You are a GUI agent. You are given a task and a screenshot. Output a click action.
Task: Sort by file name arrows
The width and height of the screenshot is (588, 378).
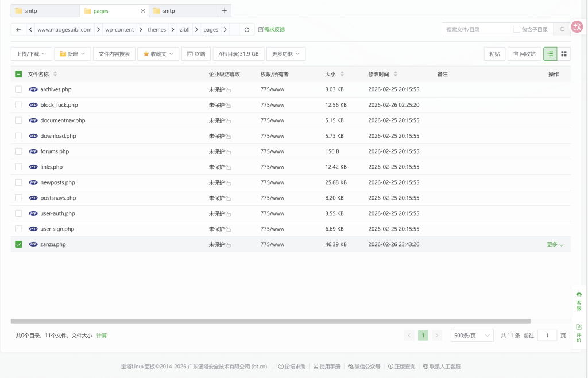[55, 74]
